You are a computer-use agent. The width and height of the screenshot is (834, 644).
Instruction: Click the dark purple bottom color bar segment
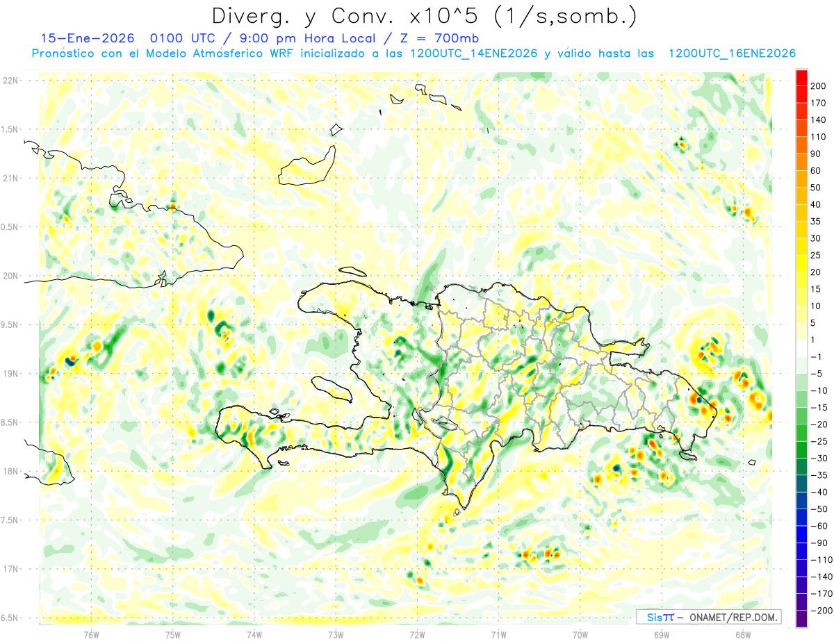pos(801,619)
